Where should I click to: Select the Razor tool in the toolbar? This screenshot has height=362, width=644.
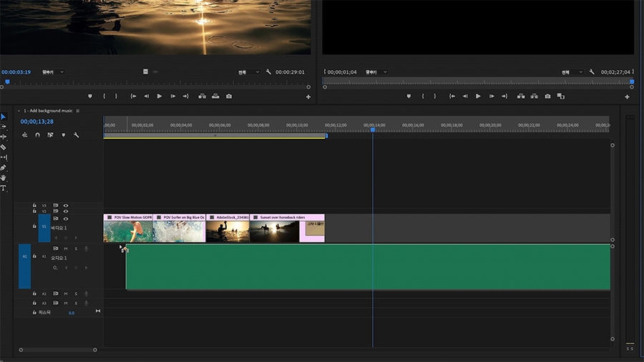[4, 147]
